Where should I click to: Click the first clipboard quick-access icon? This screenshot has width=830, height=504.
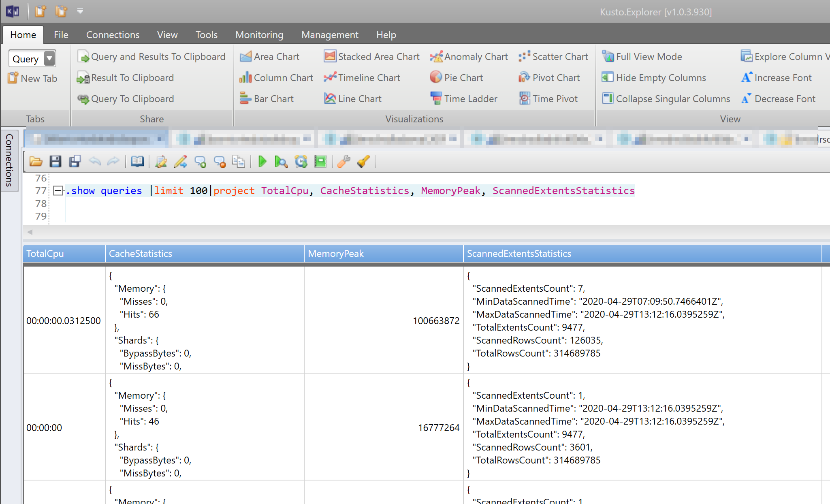(41, 11)
